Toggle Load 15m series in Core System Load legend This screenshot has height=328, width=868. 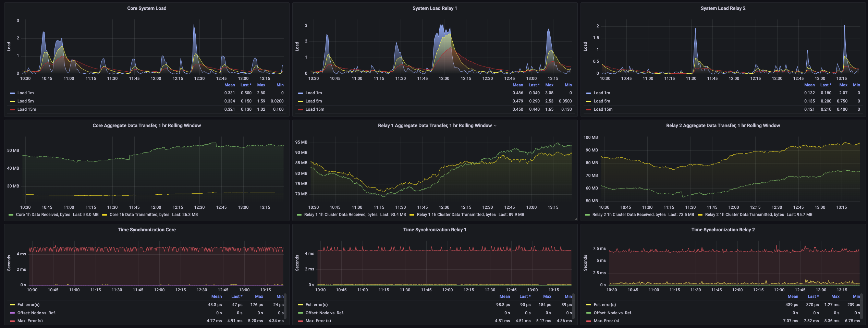tap(27, 109)
